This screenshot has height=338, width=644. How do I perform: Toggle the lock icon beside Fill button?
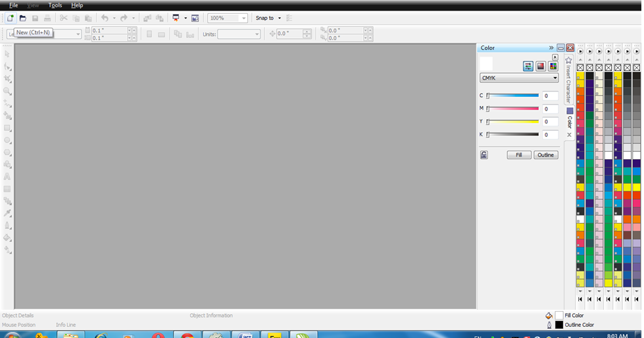point(484,155)
